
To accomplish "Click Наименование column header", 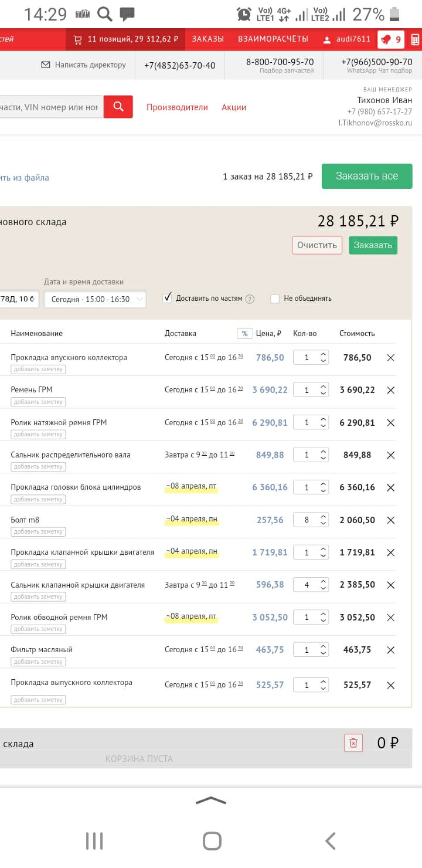I will [36, 333].
